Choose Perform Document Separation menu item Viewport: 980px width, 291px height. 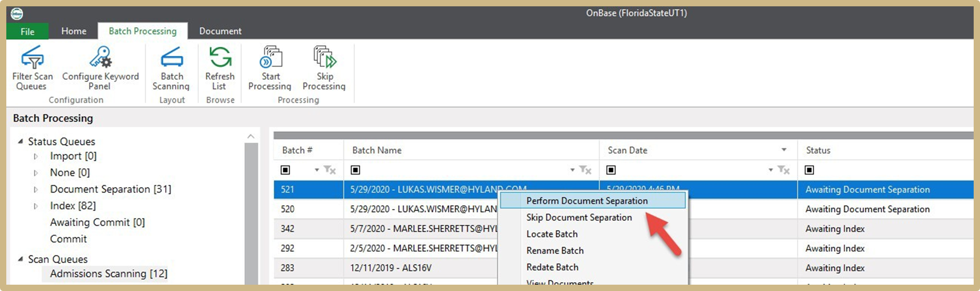tap(593, 201)
